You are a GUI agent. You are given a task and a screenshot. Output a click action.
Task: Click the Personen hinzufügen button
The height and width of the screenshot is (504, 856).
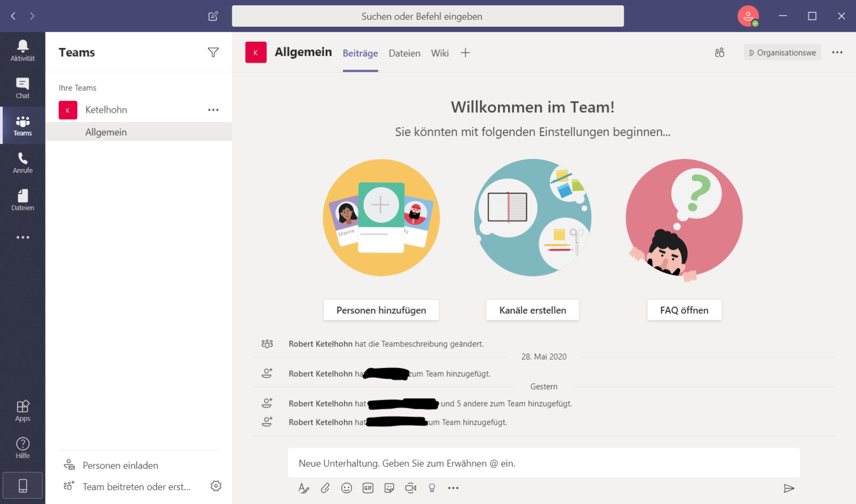[x=381, y=310]
